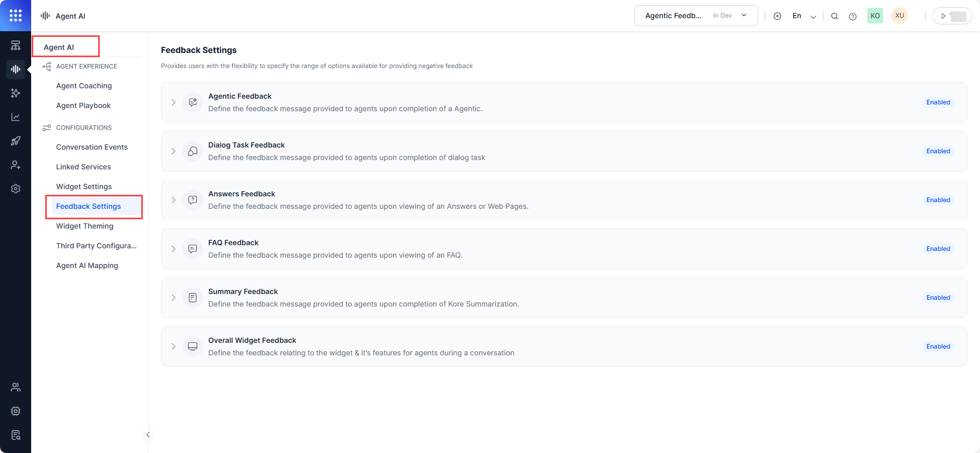Open the app launcher grid icon
Image resolution: width=980 pixels, height=453 pixels.
click(x=16, y=16)
